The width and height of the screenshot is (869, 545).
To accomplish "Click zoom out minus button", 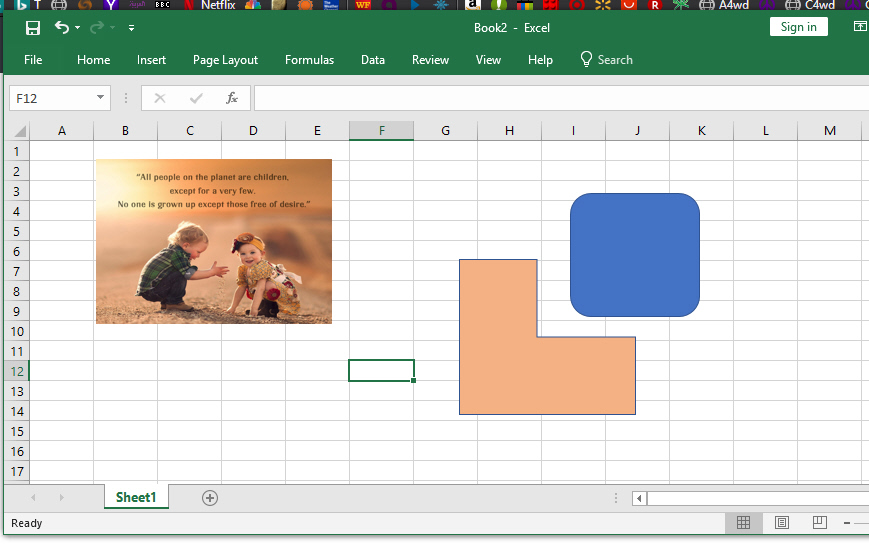I will (x=847, y=523).
